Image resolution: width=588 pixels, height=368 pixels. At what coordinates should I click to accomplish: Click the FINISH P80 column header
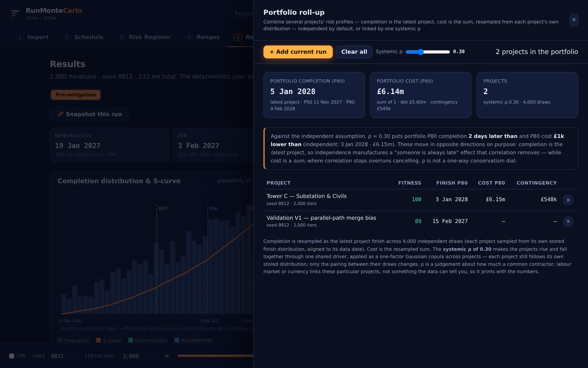click(452, 183)
